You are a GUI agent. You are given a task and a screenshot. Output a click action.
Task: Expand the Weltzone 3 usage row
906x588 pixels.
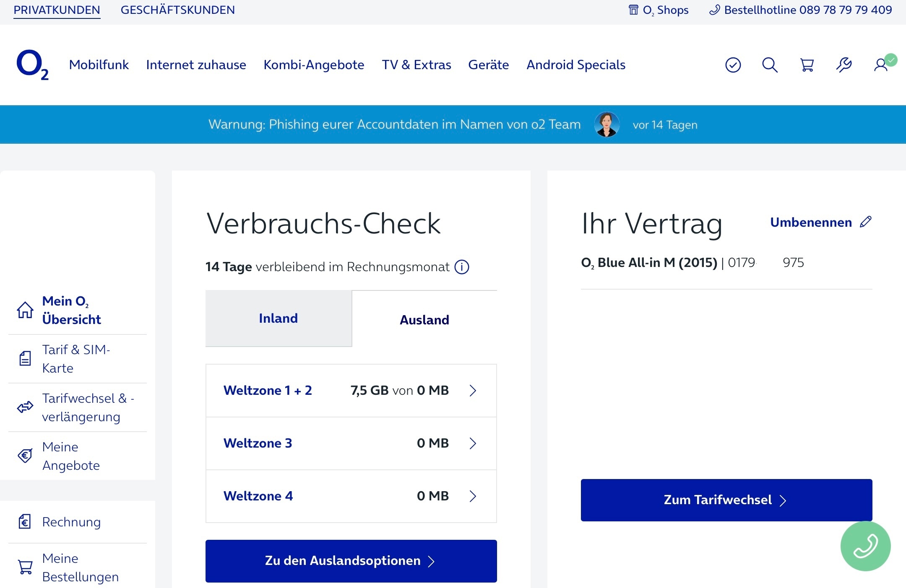click(x=351, y=443)
